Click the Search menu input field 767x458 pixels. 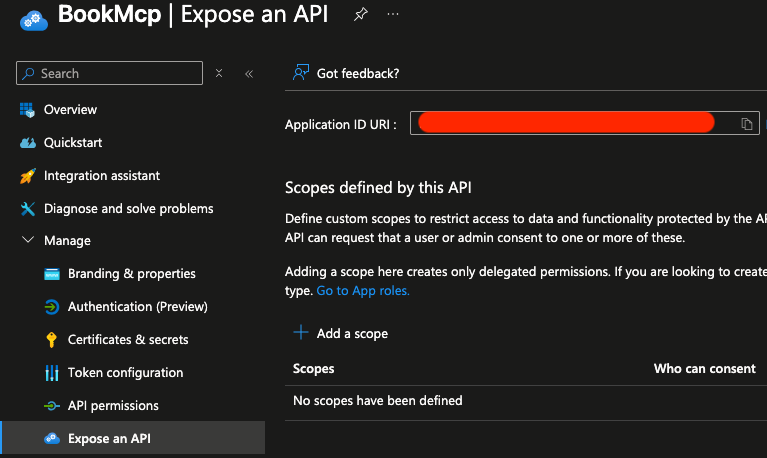(x=110, y=73)
